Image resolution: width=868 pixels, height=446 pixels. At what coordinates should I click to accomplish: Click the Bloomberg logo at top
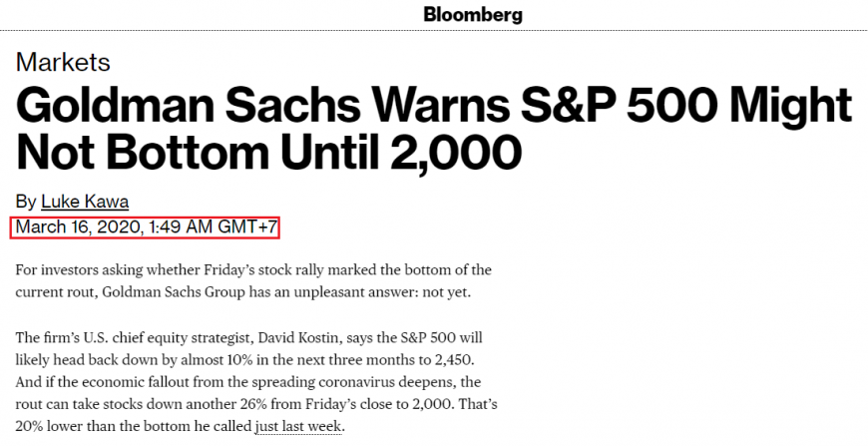click(x=472, y=14)
